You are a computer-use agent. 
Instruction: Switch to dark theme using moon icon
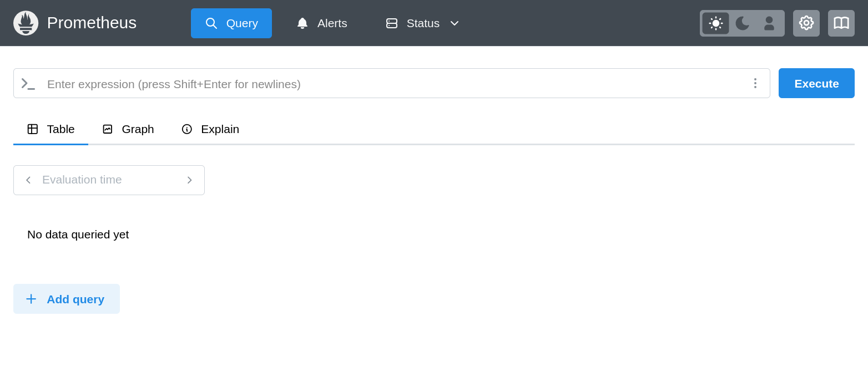[x=742, y=23]
